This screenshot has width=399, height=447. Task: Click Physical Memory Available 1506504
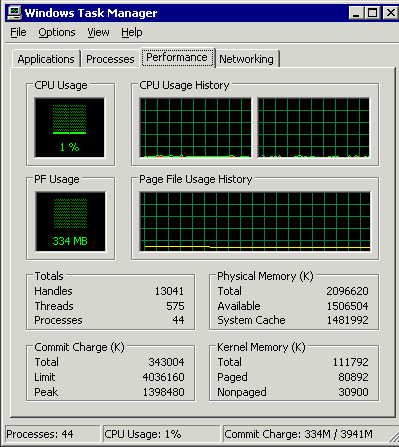tap(347, 306)
